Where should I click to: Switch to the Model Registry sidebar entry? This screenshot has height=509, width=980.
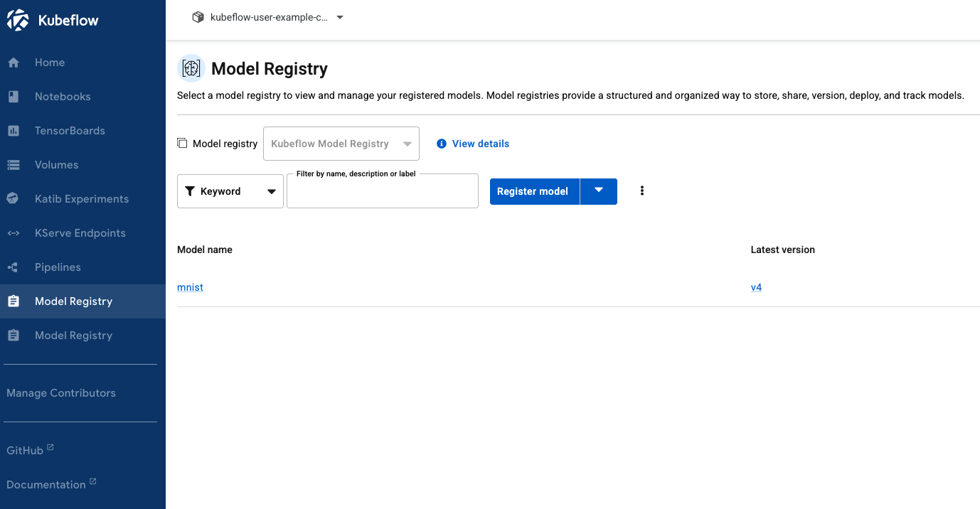pyautogui.click(x=73, y=335)
